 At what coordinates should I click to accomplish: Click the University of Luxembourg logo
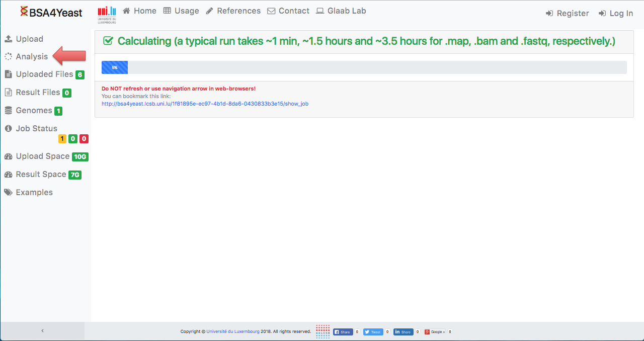[x=107, y=14]
